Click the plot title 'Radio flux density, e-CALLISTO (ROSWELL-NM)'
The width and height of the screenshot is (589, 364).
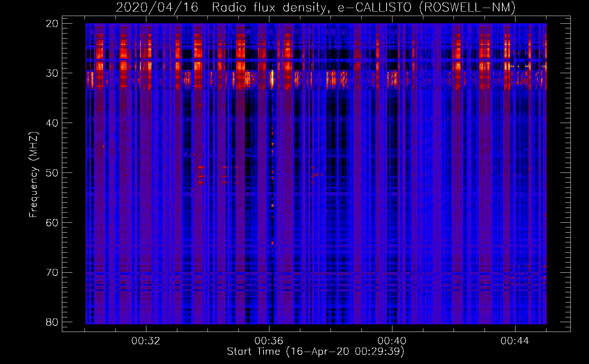(364, 7)
